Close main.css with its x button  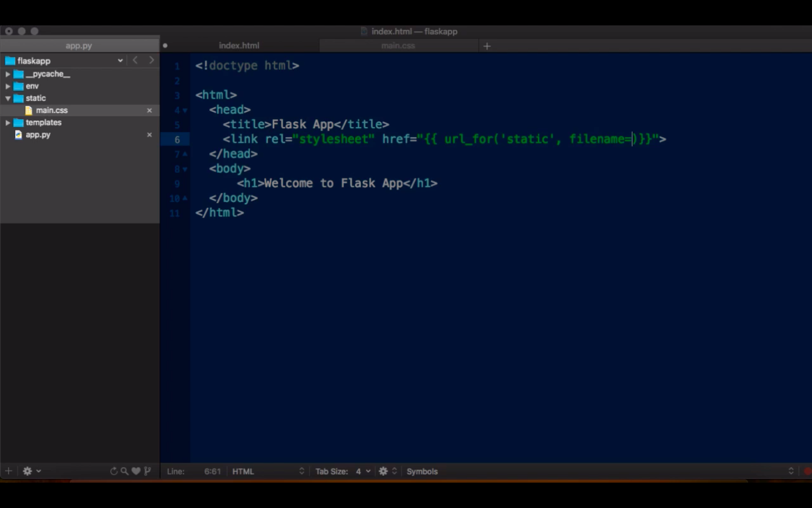pyautogui.click(x=149, y=111)
